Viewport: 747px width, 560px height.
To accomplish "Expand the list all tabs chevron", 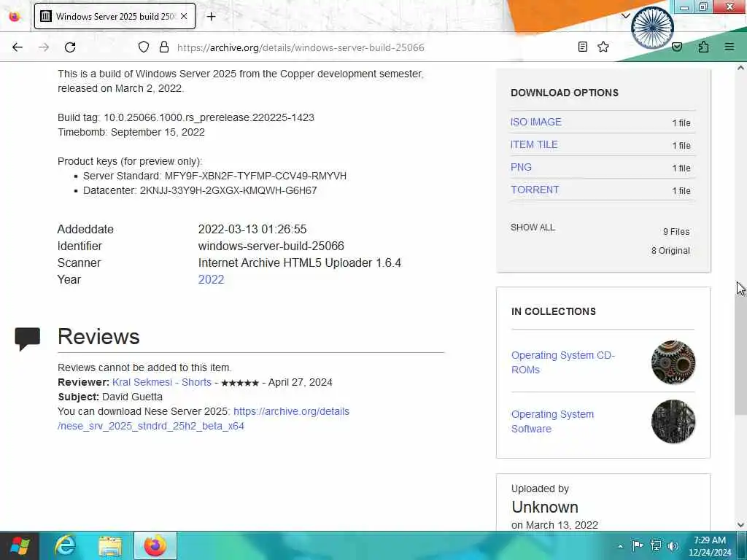I will pos(625,16).
